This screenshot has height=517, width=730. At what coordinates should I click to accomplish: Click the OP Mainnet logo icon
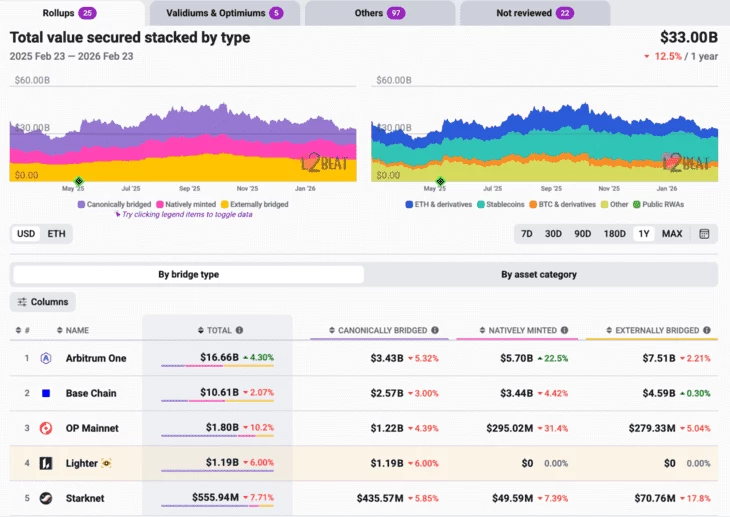46,428
